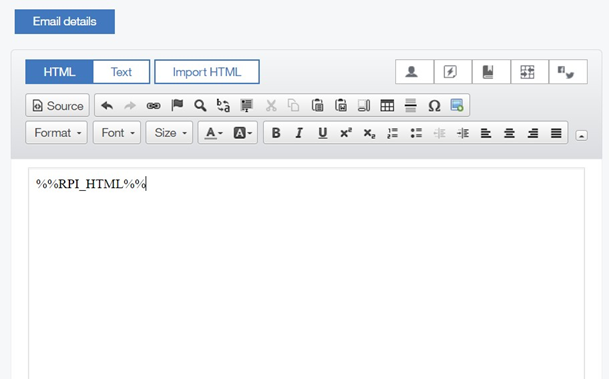Open Find with the magnifier icon
This screenshot has width=609, height=379.
[x=200, y=106]
